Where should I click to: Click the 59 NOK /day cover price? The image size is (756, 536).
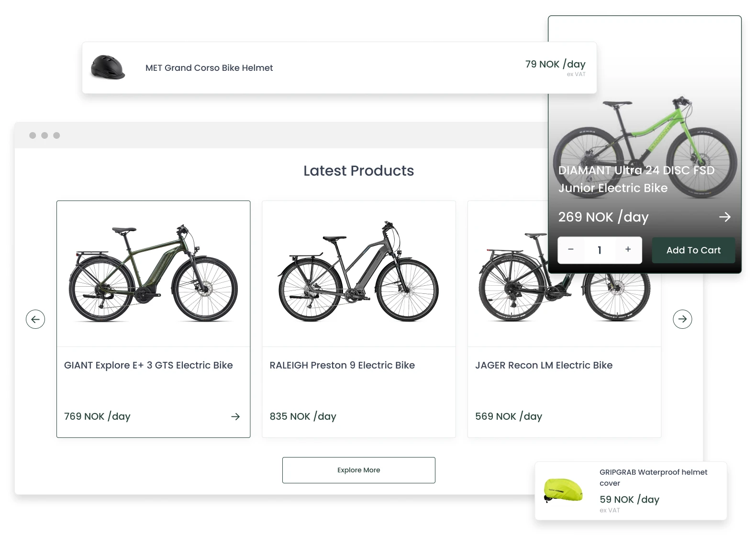(x=629, y=500)
